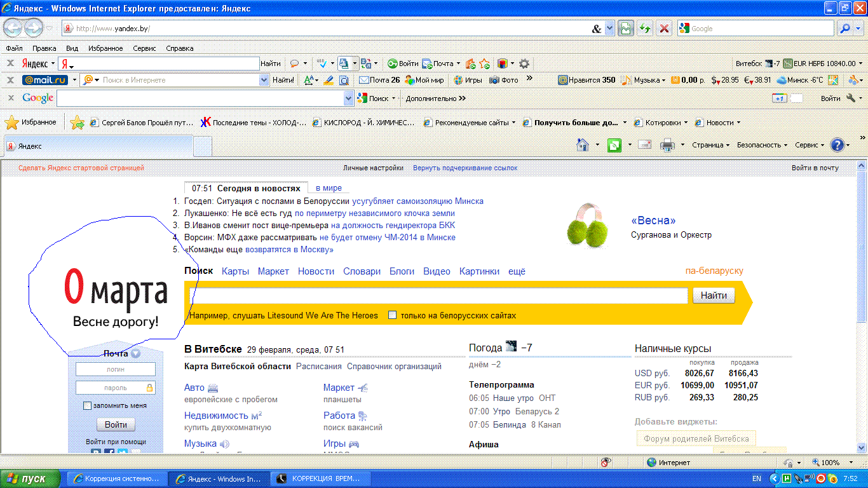
Task: Open the Рекомендуемые сайты favorites dropdown
Action: pos(513,123)
